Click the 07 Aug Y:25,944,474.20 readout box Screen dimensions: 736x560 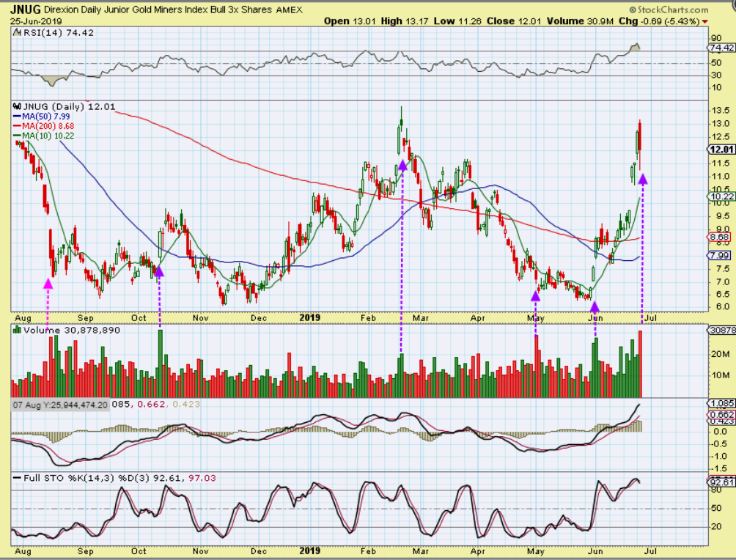[x=61, y=405]
